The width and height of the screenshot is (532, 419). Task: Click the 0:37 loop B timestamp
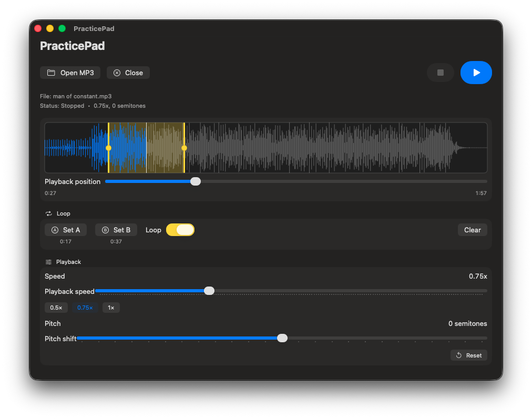(116, 241)
